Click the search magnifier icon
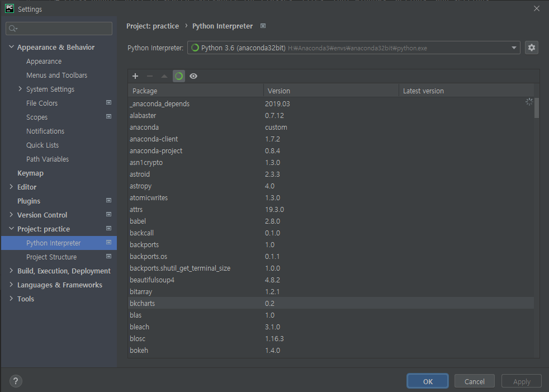The width and height of the screenshot is (549, 392). 13,29
